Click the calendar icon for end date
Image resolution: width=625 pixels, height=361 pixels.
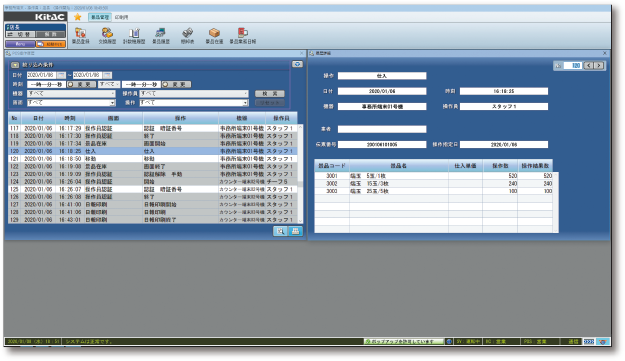(107, 75)
